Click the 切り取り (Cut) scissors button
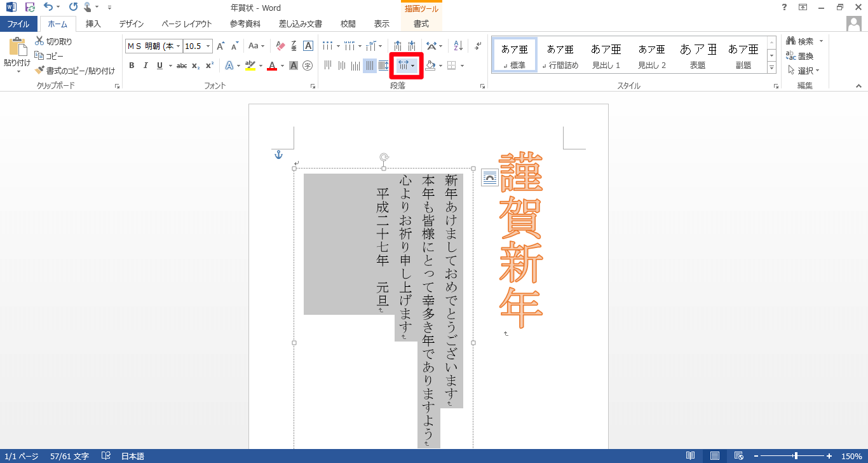The width and height of the screenshot is (868, 463). (x=53, y=41)
